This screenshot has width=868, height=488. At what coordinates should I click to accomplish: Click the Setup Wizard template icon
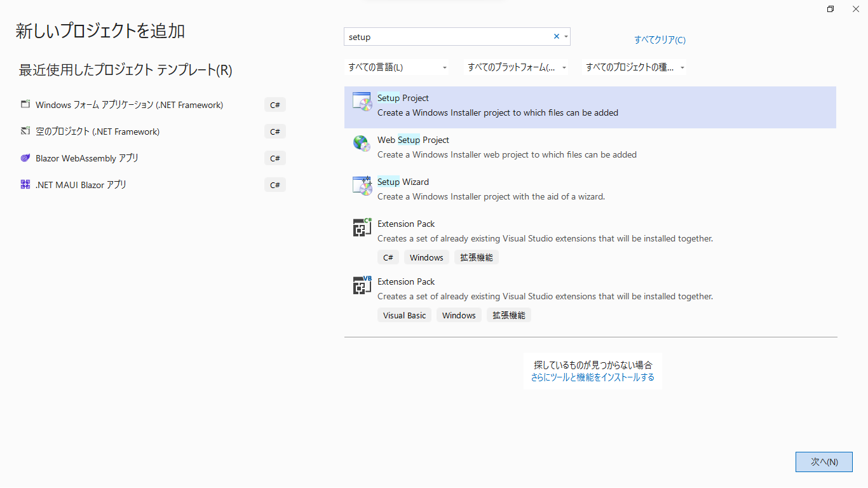pyautogui.click(x=362, y=186)
